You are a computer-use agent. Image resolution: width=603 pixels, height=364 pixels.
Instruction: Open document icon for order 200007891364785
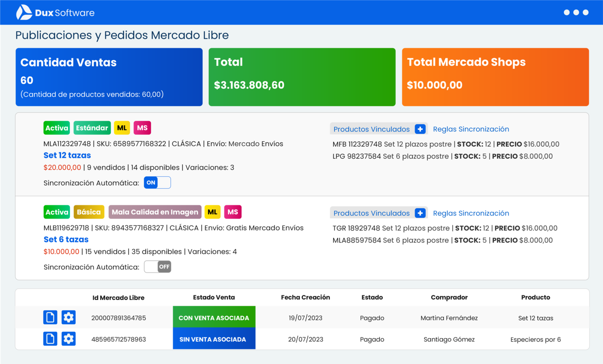[x=50, y=318]
